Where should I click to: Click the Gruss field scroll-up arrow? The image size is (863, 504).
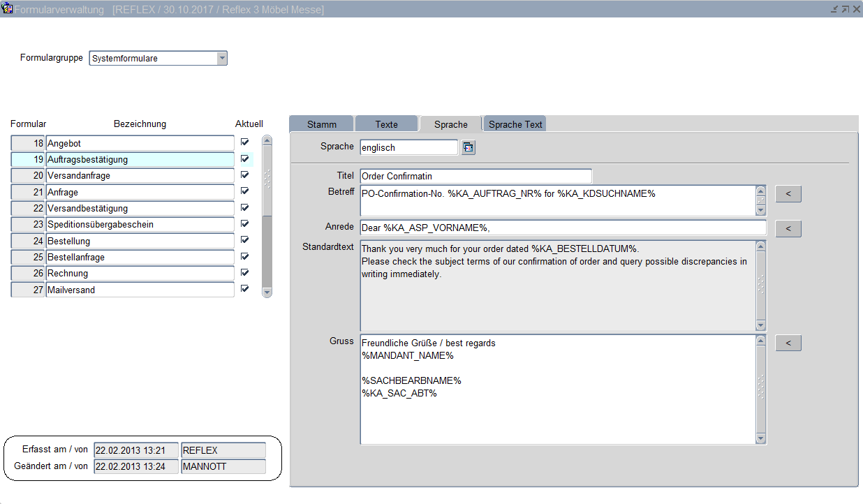(x=760, y=341)
